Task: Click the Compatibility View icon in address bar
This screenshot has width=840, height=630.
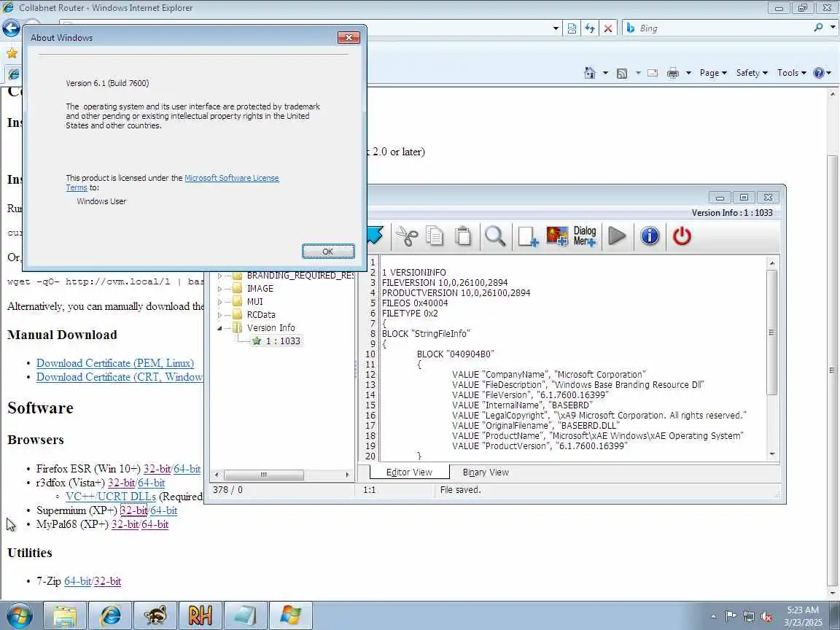Action: pos(572,28)
